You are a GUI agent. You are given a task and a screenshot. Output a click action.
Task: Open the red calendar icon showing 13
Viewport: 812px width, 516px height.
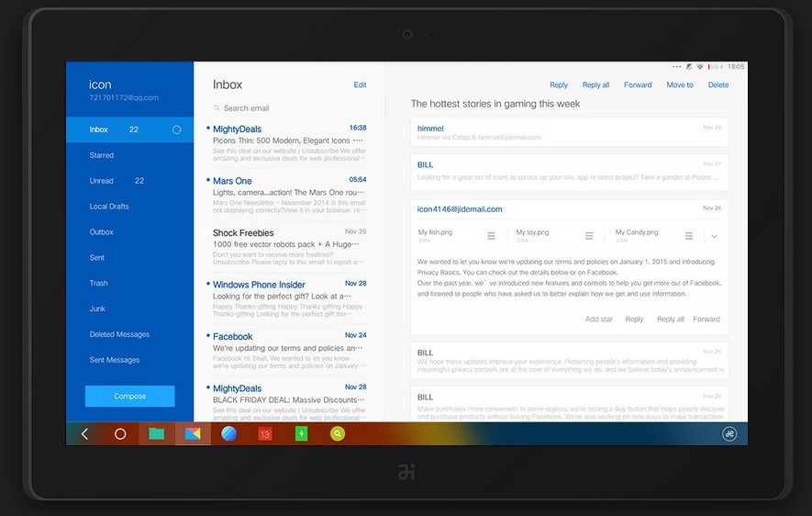click(x=264, y=433)
